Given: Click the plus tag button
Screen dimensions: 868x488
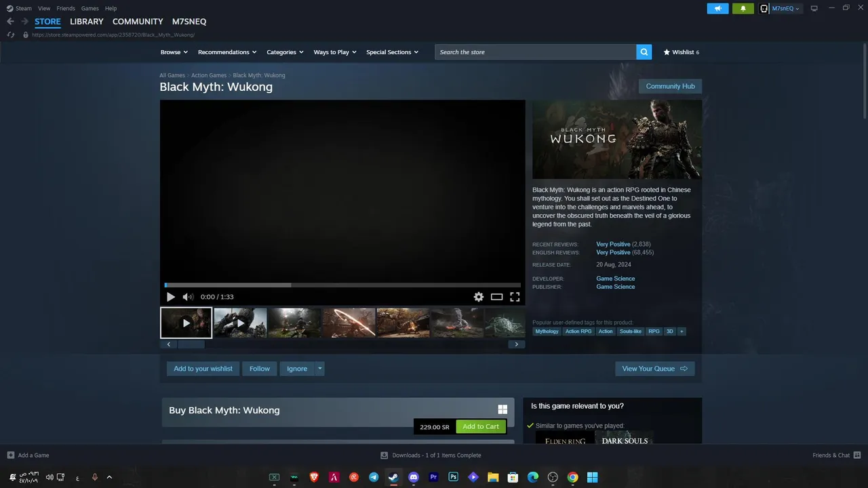Looking at the screenshot, I should pos(682,331).
